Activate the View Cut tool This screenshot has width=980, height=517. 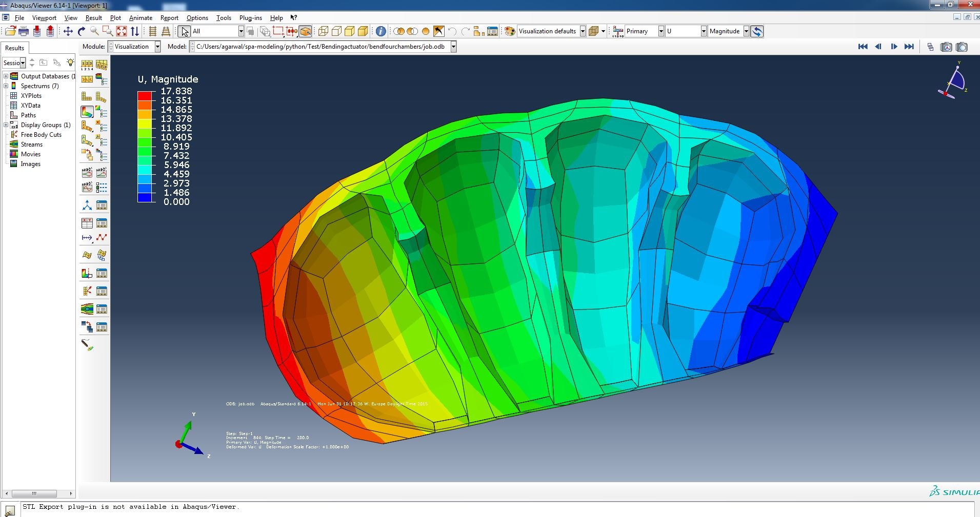click(87, 273)
